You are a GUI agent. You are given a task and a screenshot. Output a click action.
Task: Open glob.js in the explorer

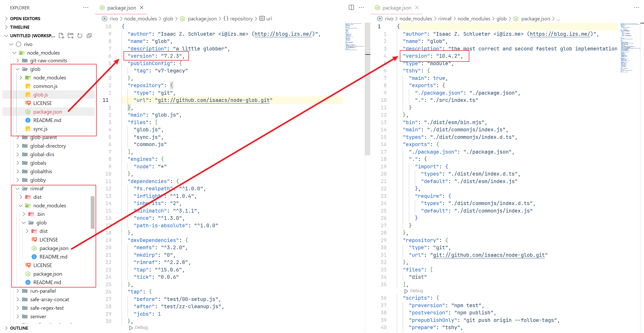(x=41, y=95)
